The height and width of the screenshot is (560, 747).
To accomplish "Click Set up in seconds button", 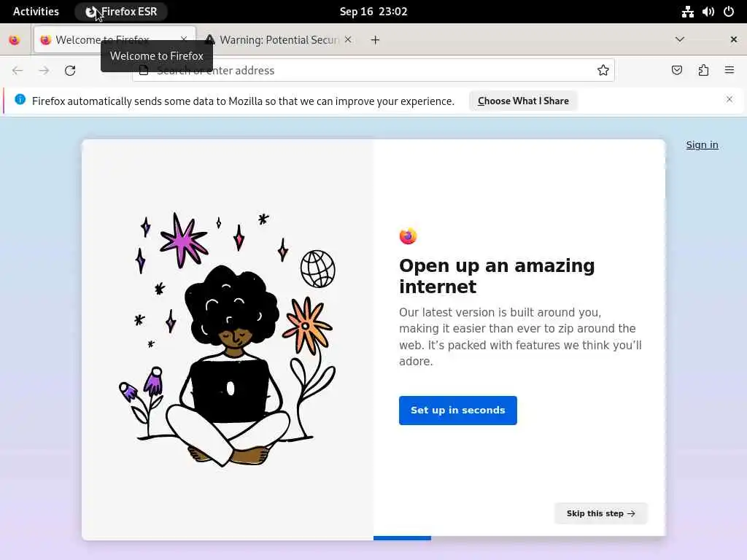I will (x=458, y=410).
